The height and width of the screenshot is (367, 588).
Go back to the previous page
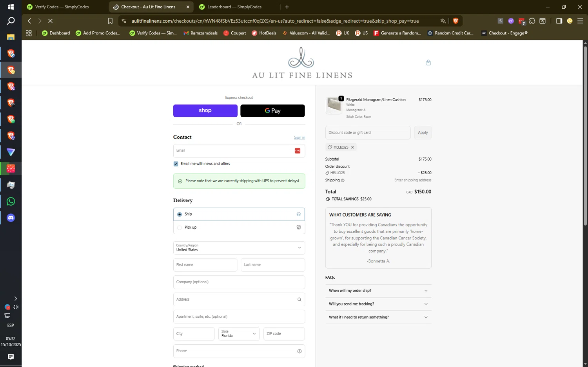[x=29, y=21]
